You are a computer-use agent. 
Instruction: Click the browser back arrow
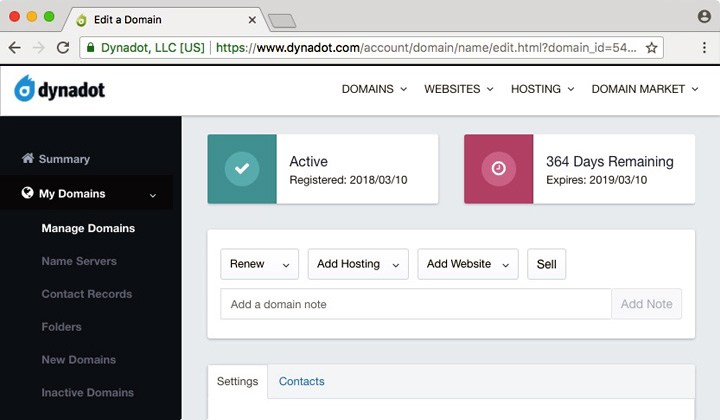coord(15,47)
